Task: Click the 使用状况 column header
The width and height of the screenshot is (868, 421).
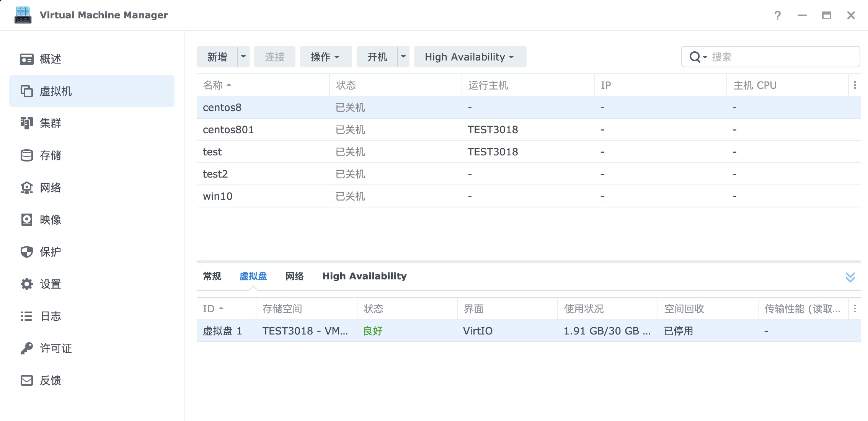Action: [x=608, y=308]
